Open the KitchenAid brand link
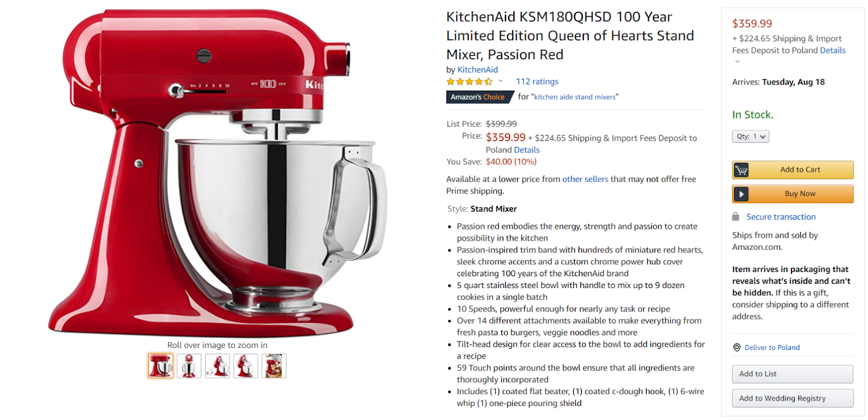Screen dimensions: 868x420 pos(477,69)
